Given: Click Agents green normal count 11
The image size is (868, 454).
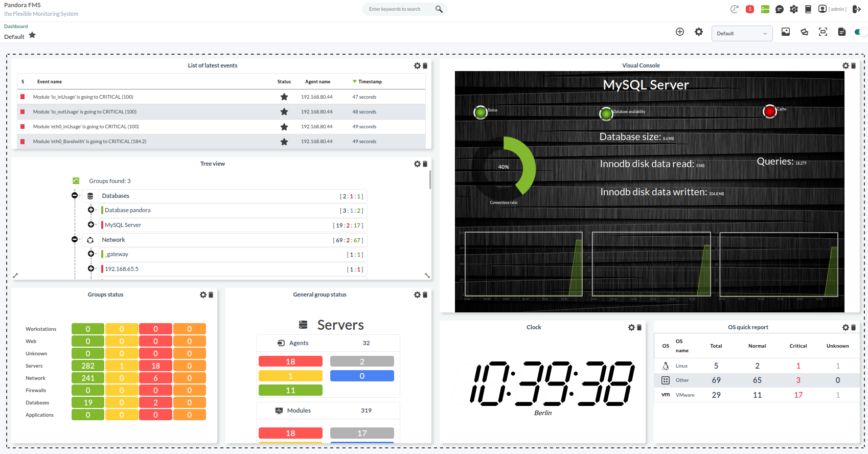Looking at the screenshot, I should (290, 390).
